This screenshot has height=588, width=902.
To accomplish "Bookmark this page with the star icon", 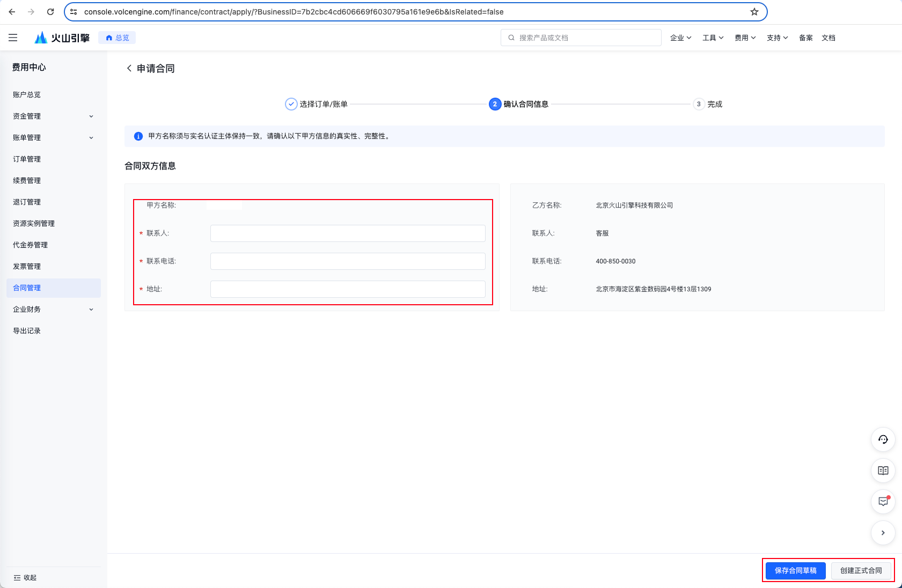I will click(754, 12).
